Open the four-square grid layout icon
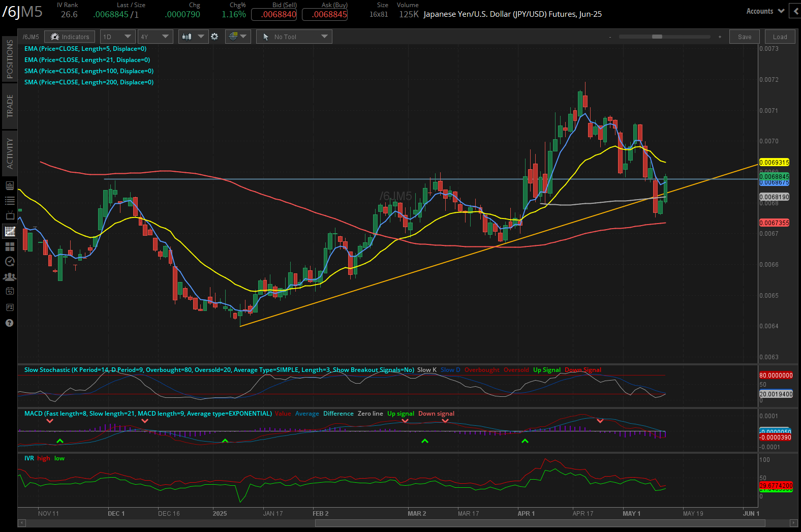The height and width of the screenshot is (532, 801). (10, 247)
